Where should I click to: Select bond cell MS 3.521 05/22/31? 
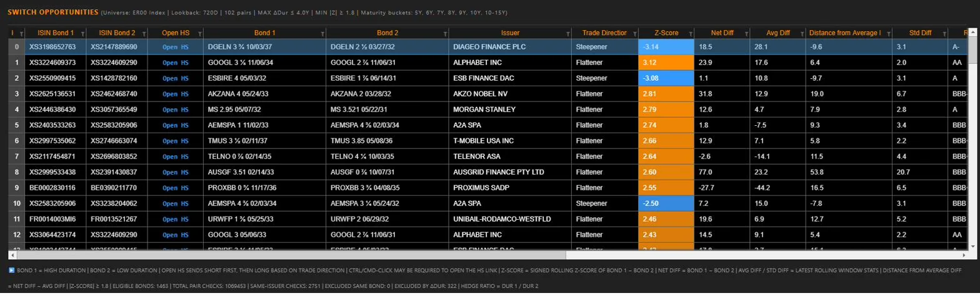click(387, 110)
